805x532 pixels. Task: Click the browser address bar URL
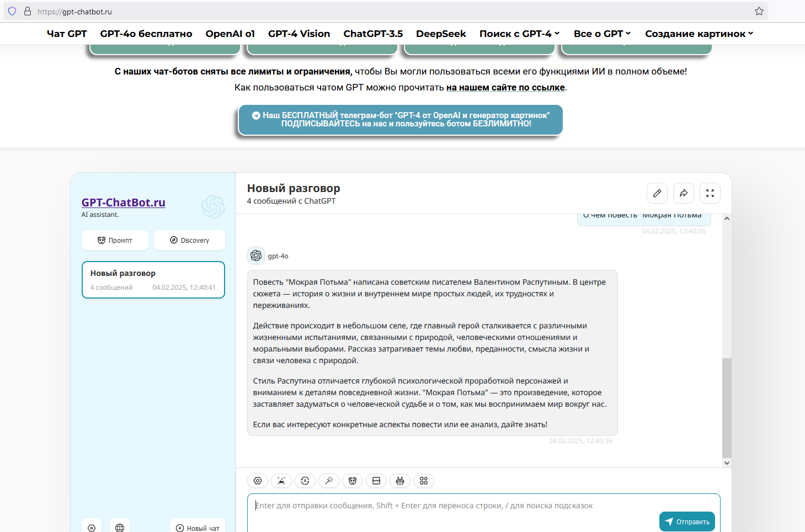coord(74,12)
